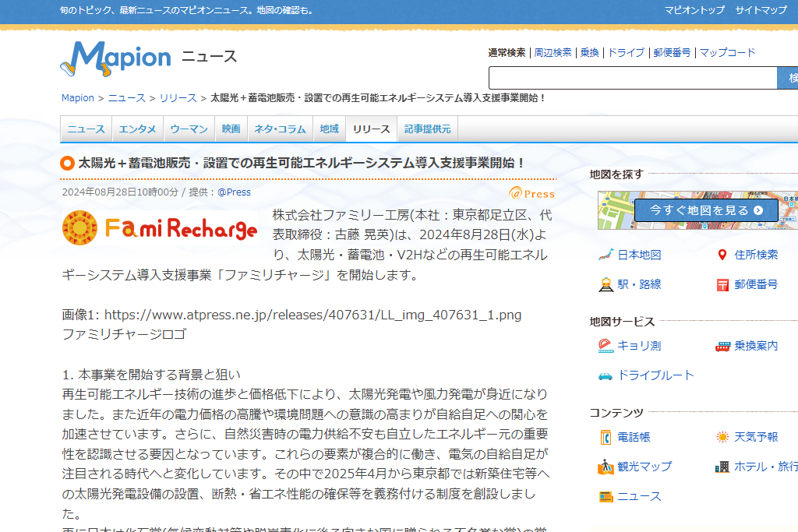The width and height of the screenshot is (798, 532).
Task: Click the @Press logo on the right
Action: point(531,193)
